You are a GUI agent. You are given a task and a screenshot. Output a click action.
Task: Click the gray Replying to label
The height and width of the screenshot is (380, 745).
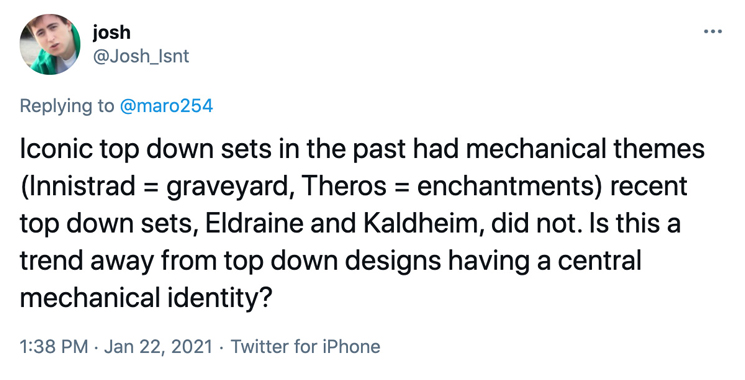pos(67,105)
